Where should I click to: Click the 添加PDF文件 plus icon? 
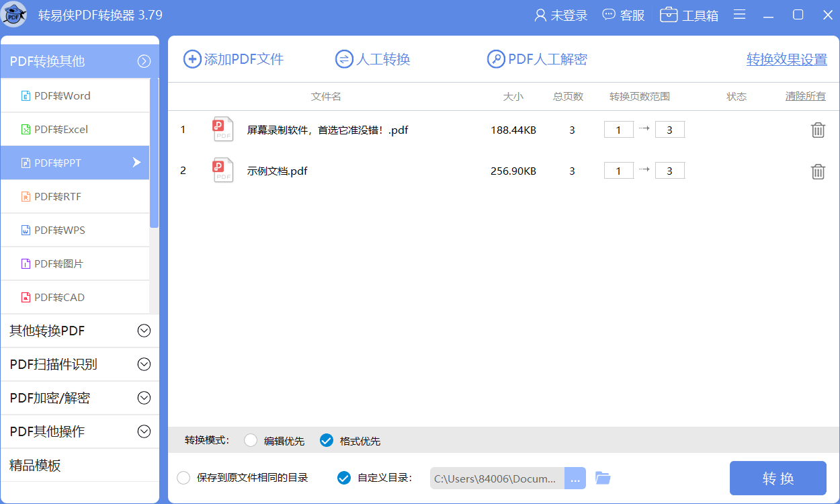(192, 59)
